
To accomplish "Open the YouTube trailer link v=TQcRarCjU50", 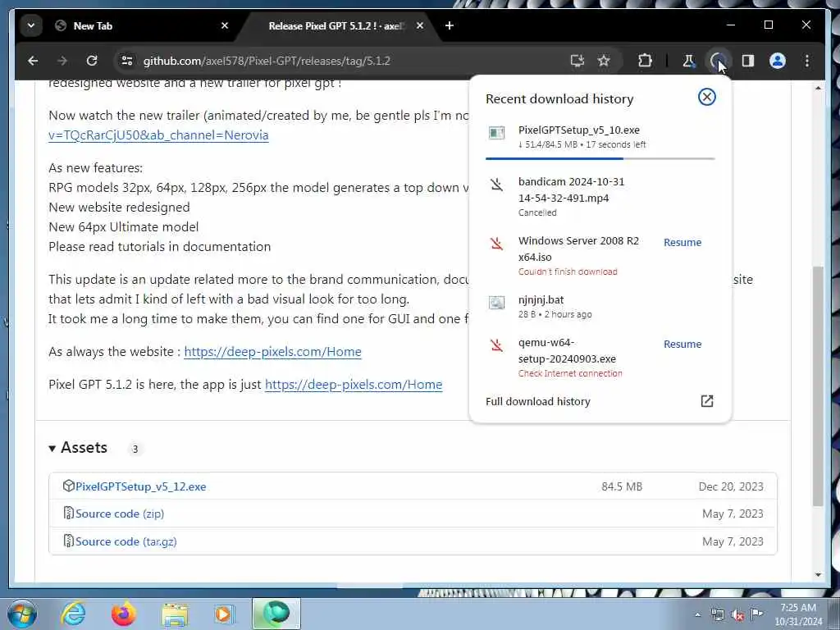I will coord(158,135).
